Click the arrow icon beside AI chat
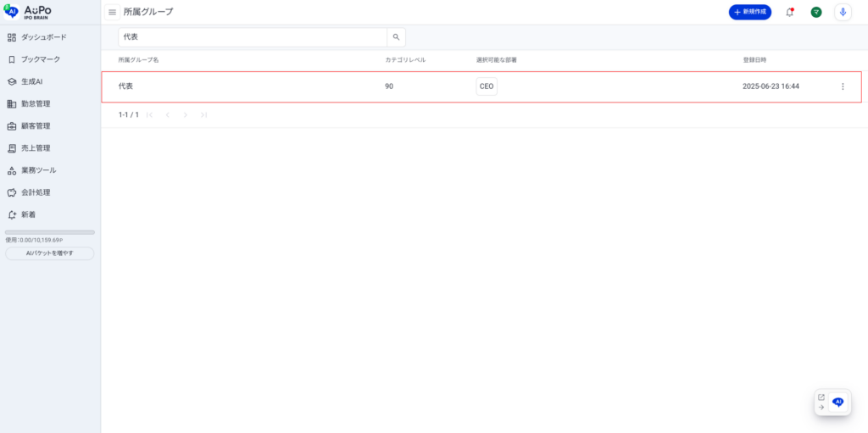 (821, 408)
